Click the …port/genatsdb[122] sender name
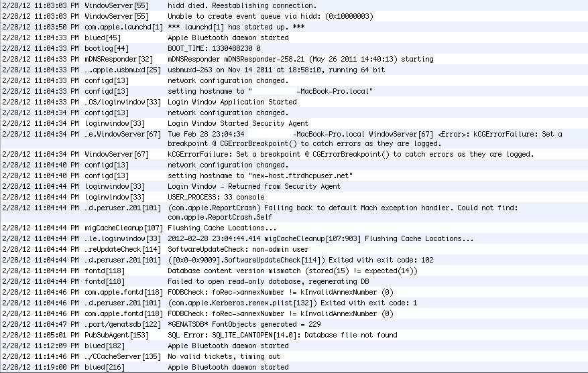The width and height of the screenshot is (588, 373). point(123,324)
